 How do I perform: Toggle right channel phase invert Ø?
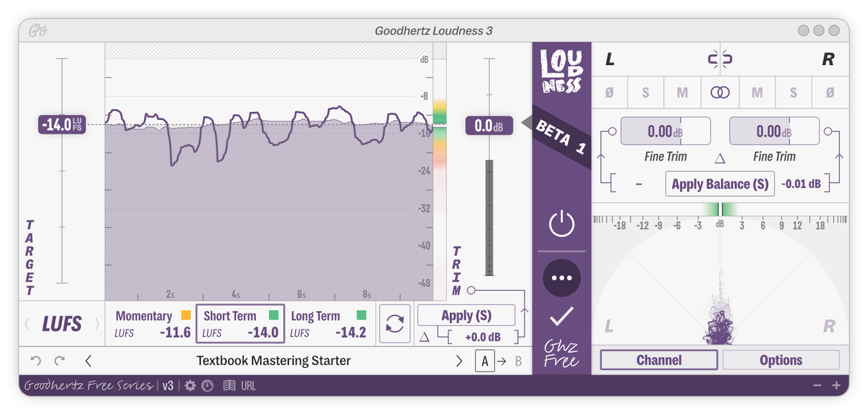tap(830, 93)
